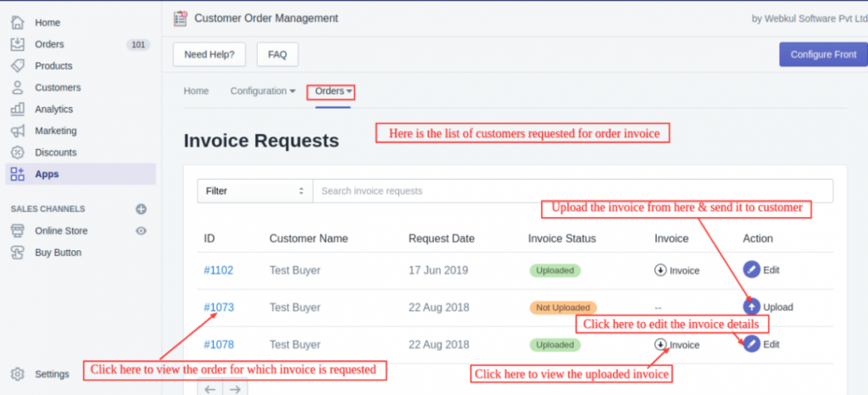The height and width of the screenshot is (395, 868).
Task: Click the Configure Front button
Action: [x=823, y=54]
